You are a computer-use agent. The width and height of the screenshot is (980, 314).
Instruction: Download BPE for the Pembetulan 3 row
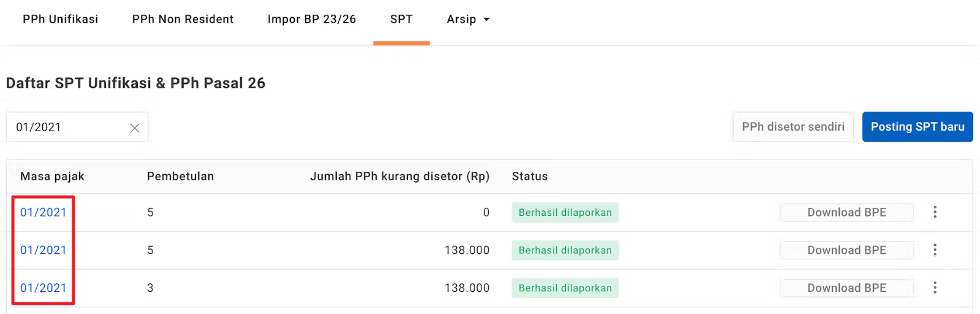846,288
